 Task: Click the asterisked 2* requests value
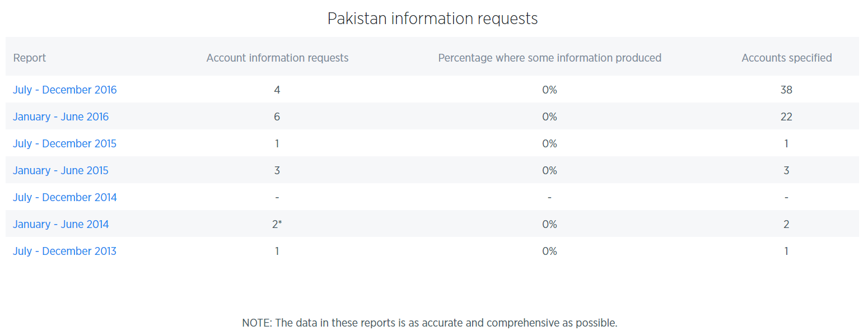(x=277, y=224)
